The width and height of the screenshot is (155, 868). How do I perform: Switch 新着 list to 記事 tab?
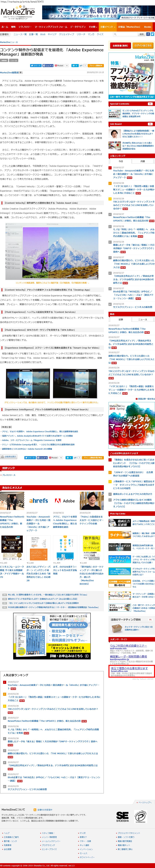[120, 319]
